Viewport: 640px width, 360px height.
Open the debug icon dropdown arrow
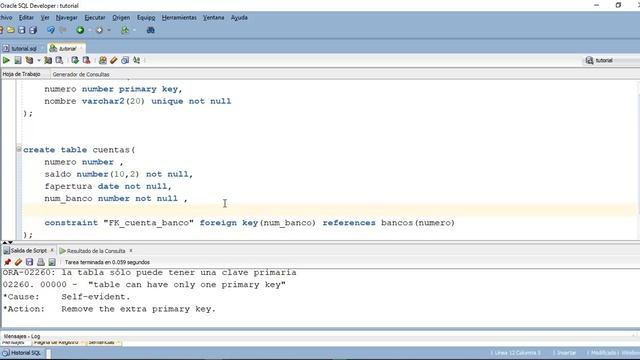point(134,30)
